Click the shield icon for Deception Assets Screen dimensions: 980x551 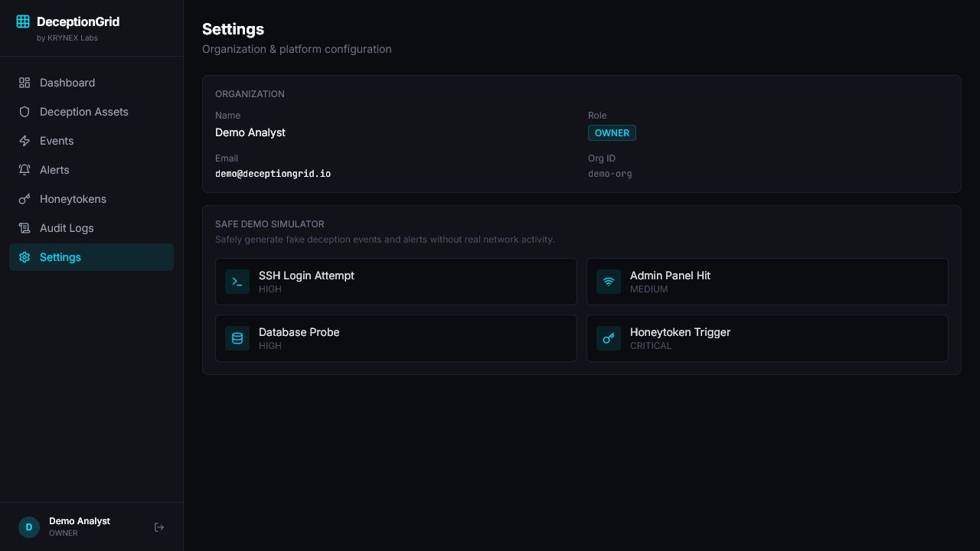[24, 112]
